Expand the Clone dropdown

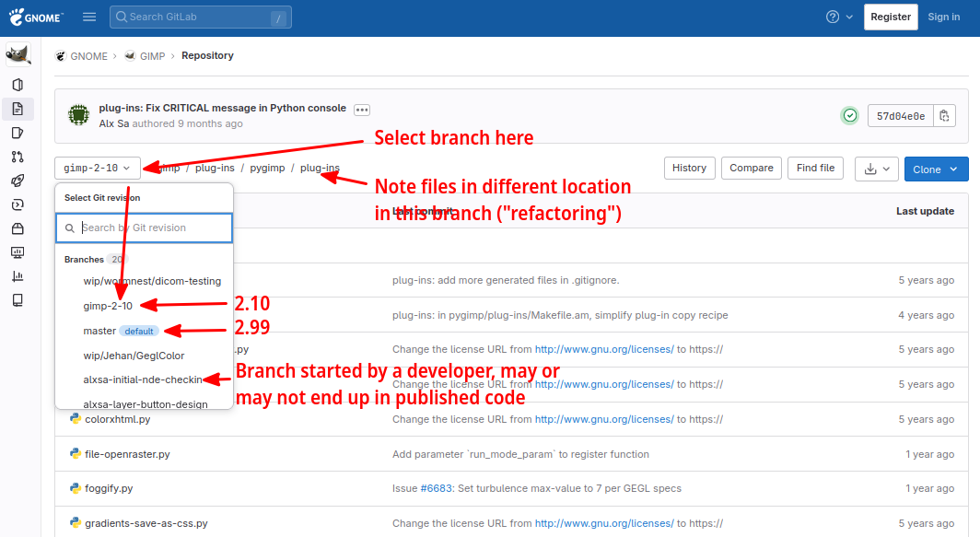click(936, 169)
